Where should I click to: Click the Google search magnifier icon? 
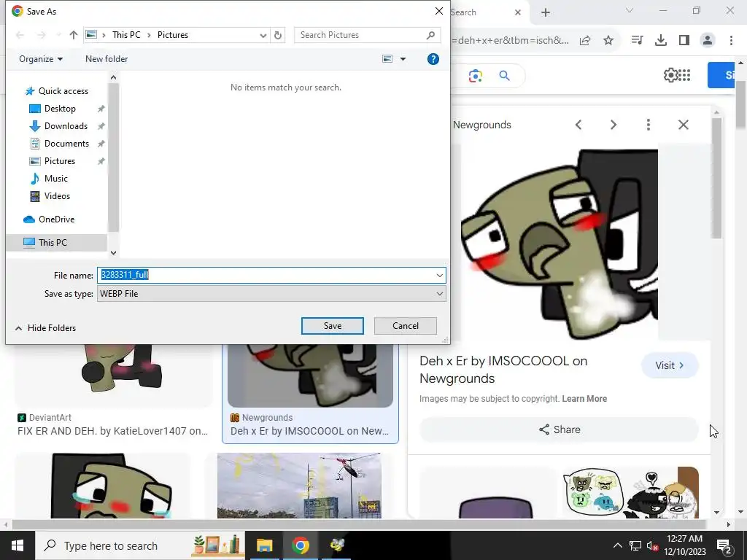click(x=505, y=76)
